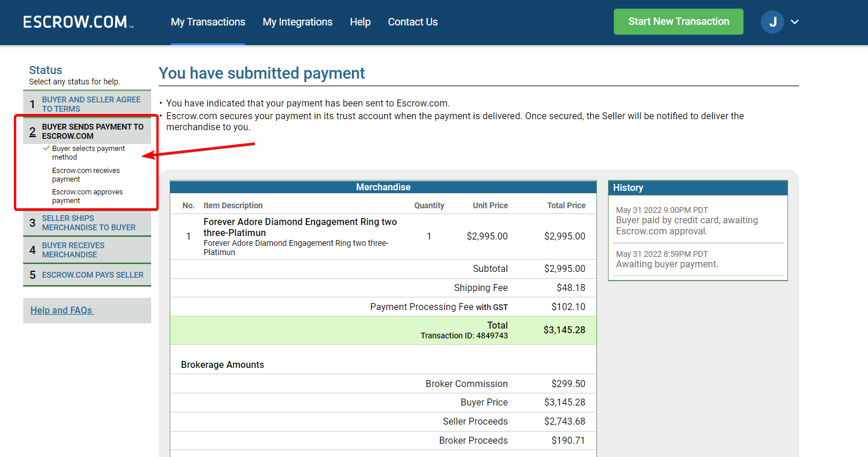This screenshot has height=457, width=868.
Task: Click 'Escrow.com receives payment' sub-step
Action: (x=86, y=175)
